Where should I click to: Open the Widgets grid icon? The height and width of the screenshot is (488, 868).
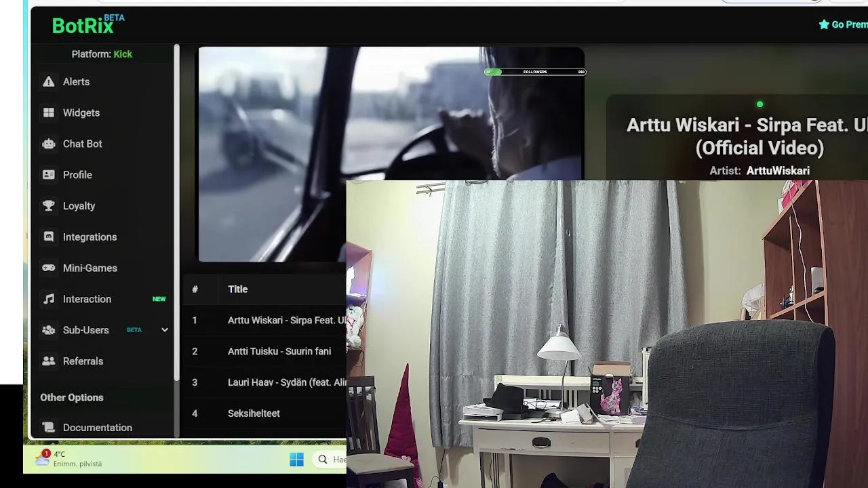(49, 113)
